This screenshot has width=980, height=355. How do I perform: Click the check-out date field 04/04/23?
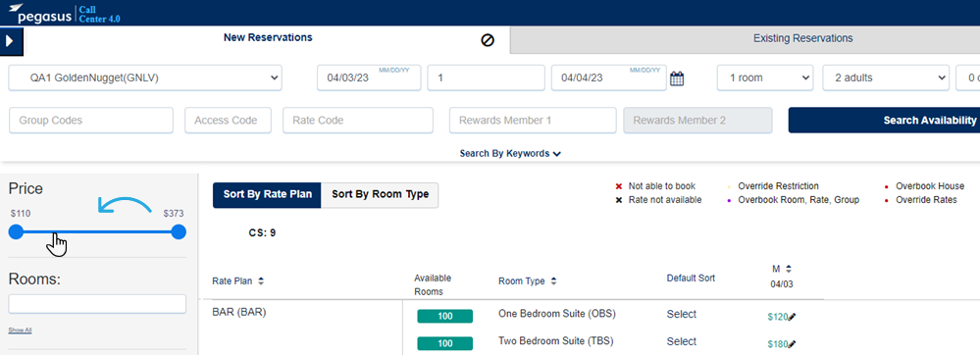(609, 78)
